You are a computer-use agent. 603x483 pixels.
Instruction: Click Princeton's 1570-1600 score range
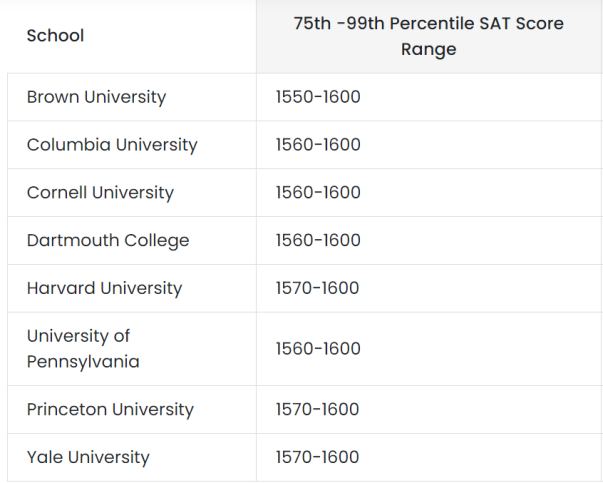click(x=317, y=410)
